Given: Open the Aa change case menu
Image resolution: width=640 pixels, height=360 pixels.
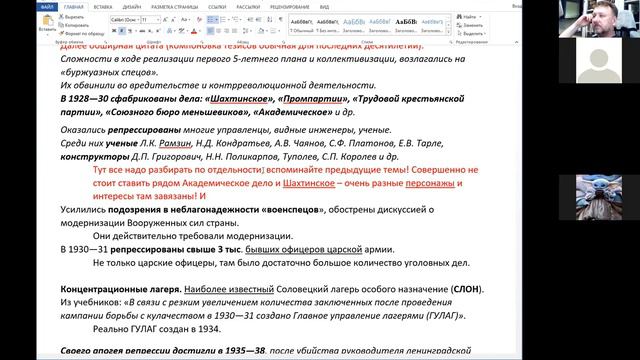Looking at the screenshot, I should click(186, 20).
